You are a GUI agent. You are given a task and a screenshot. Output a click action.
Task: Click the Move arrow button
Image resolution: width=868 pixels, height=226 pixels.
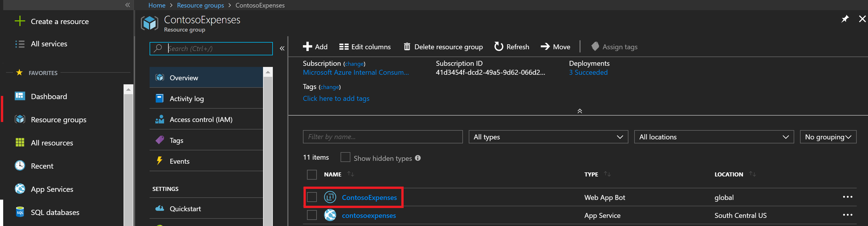tap(555, 47)
